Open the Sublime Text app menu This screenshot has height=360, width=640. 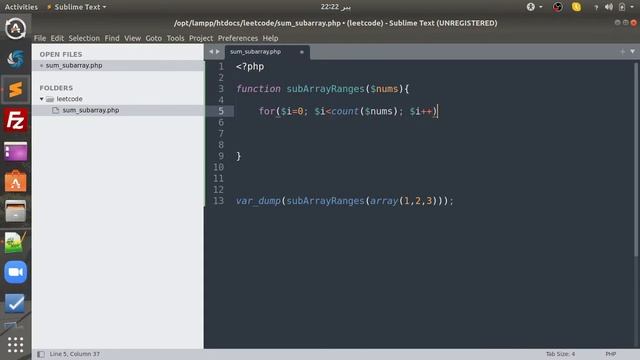click(x=76, y=7)
